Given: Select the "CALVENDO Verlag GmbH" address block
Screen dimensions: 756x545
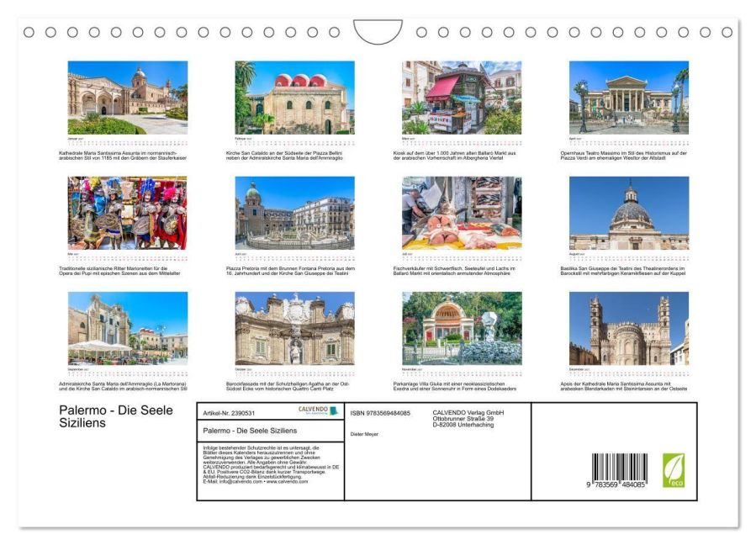Looking at the screenshot, I should pos(468,419).
